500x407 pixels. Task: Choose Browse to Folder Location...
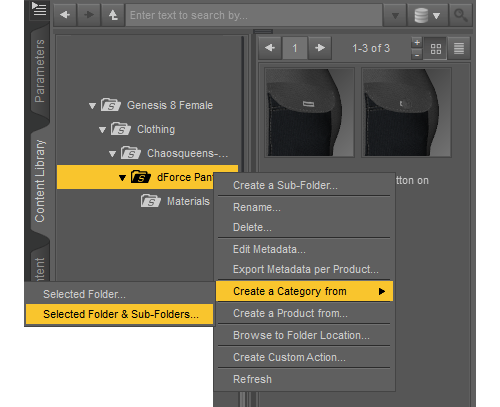pyautogui.click(x=304, y=335)
